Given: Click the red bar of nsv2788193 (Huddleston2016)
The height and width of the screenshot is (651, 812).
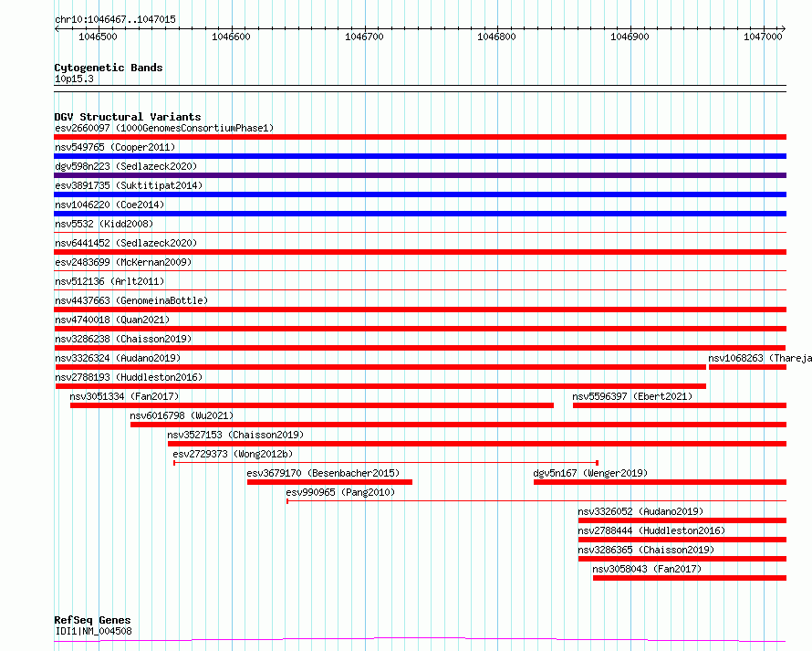Looking at the screenshot, I should click(x=380, y=386).
